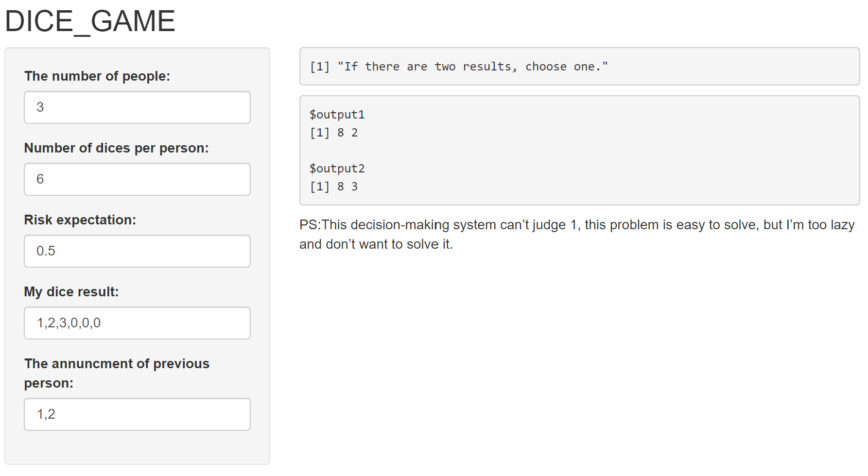Focus the announcement of previous person field
This screenshot has height=476, width=868.
pyautogui.click(x=137, y=414)
